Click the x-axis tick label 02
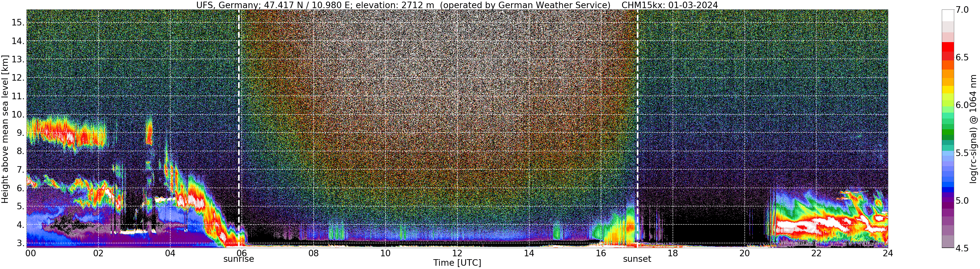 pyautogui.click(x=98, y=253)
